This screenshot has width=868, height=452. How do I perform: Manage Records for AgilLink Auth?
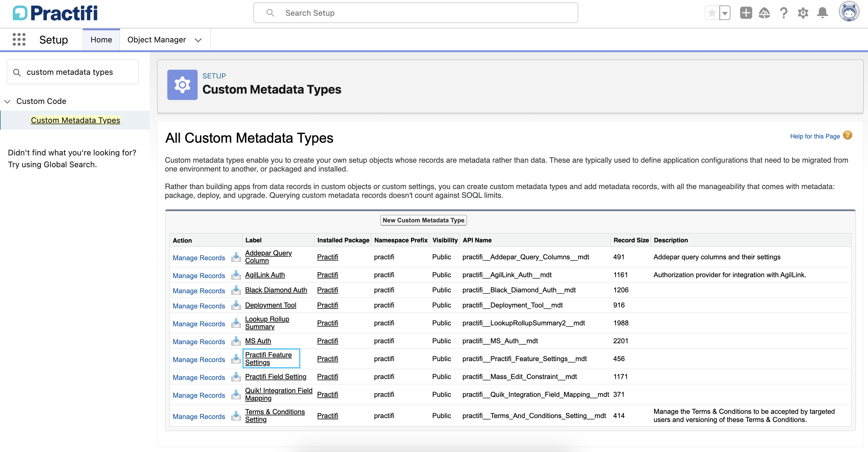[199, 275]
